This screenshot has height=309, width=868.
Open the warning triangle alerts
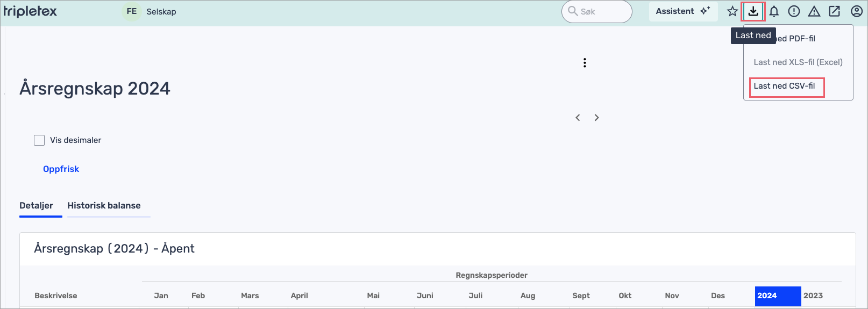click(814, 11)
